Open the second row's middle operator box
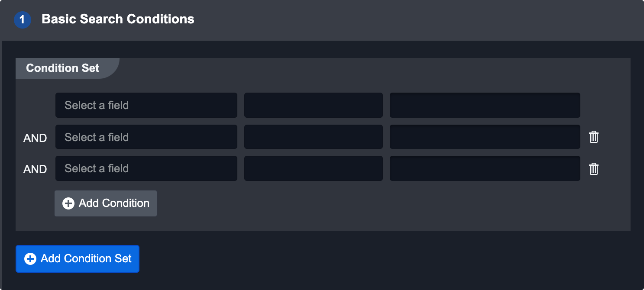Screen dimensions: 644x290 313,137
